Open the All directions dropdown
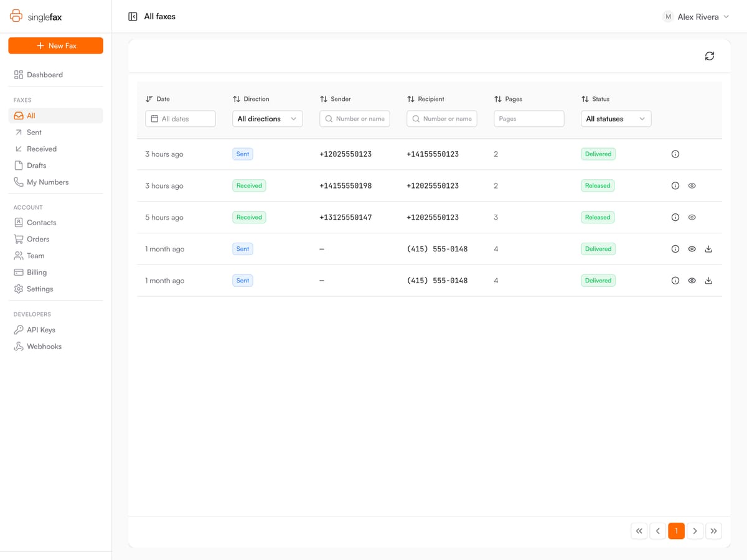Viewport: 747px width, 560px height. [268, 119]
